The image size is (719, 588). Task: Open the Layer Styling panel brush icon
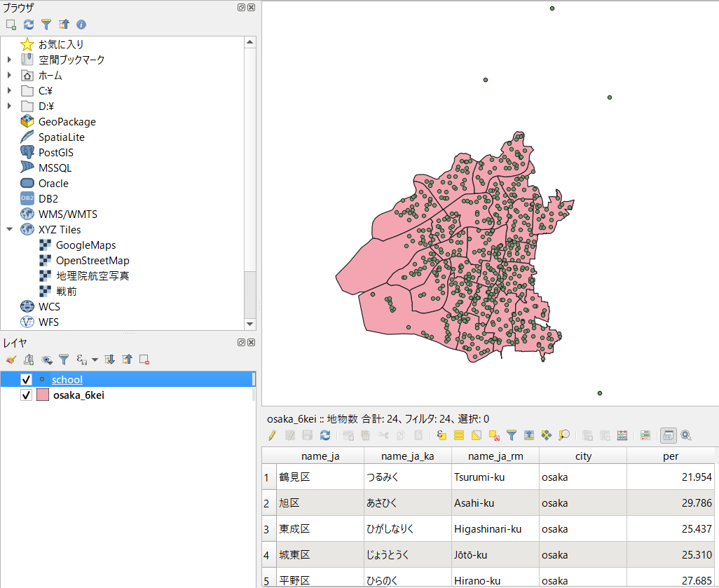[11, 360]
